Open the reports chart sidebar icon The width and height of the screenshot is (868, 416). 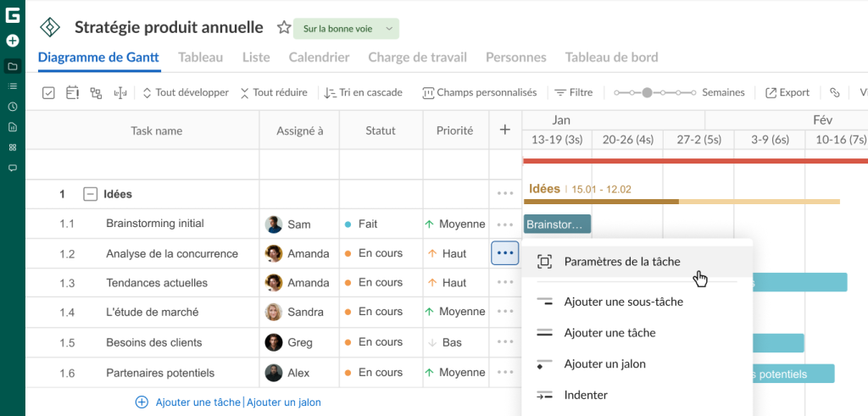click(x=13, y=127)
